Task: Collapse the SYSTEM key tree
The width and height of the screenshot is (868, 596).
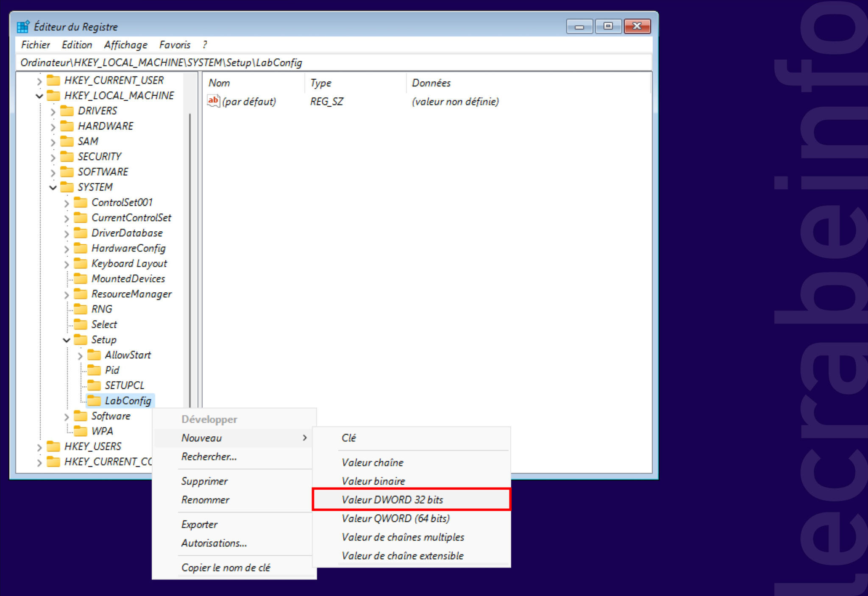Action: click(52, 187)
